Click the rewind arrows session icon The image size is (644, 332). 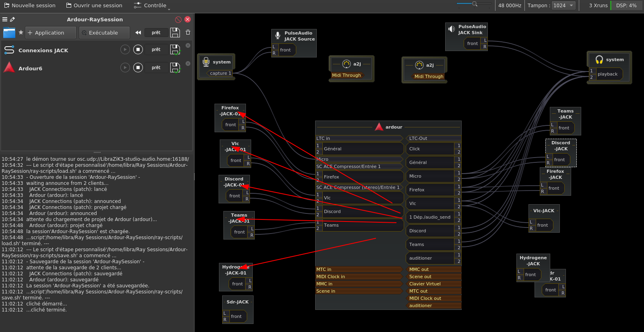tap(138, 33)
